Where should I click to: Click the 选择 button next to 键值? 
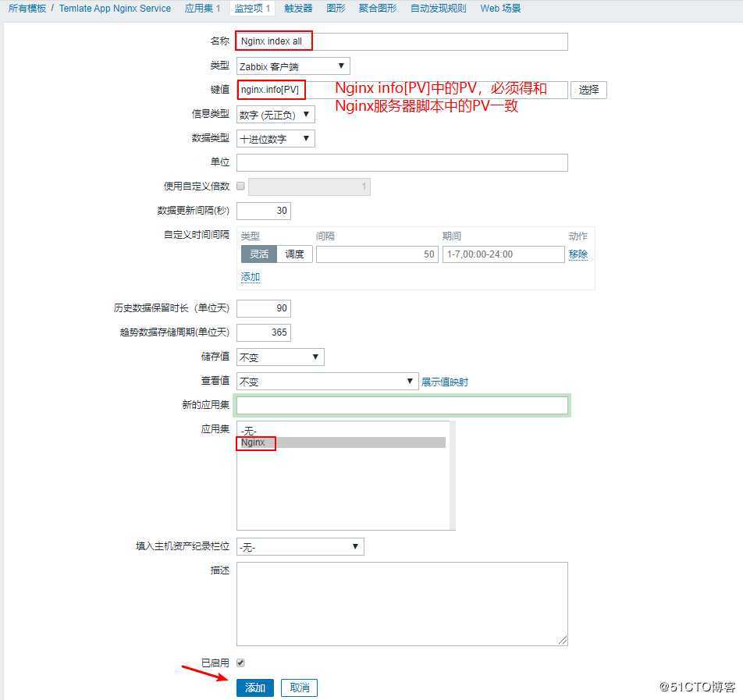pyautogui.click(x=588, y=89)
